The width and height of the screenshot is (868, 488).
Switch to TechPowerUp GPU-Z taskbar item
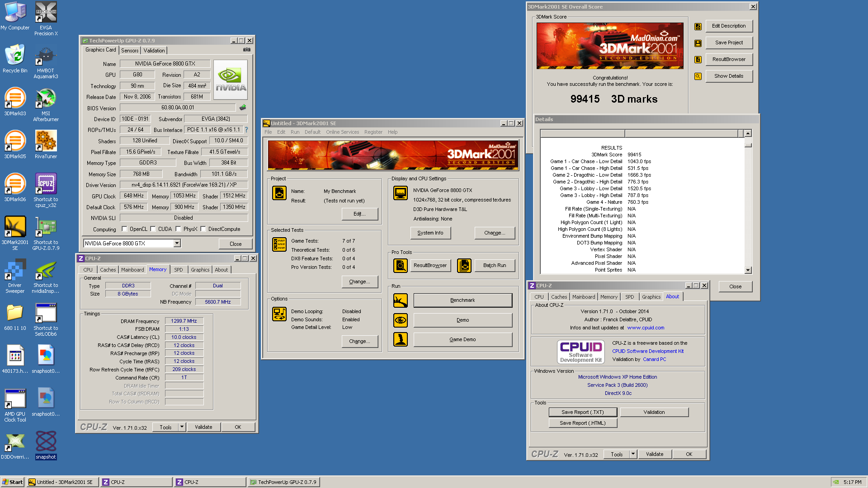tap(284, 482)
